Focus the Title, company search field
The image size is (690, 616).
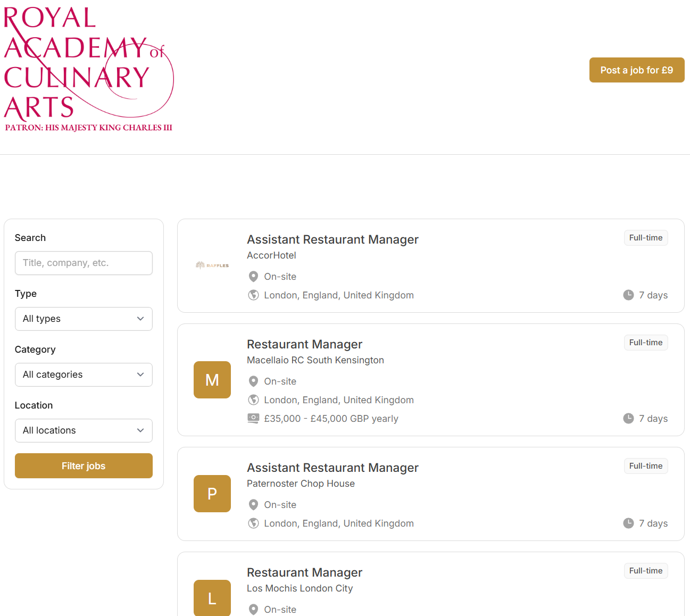pos(84,263)
